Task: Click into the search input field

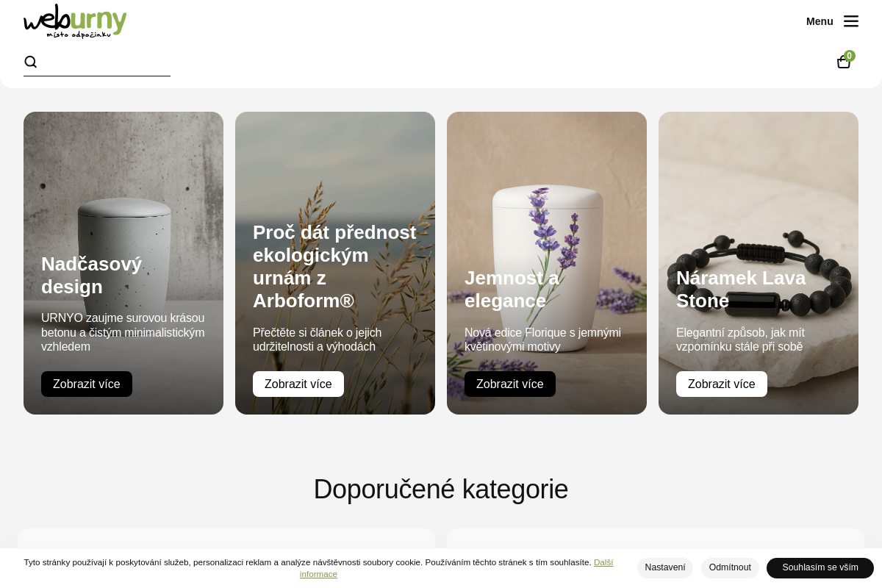Action: click(106, 62)
